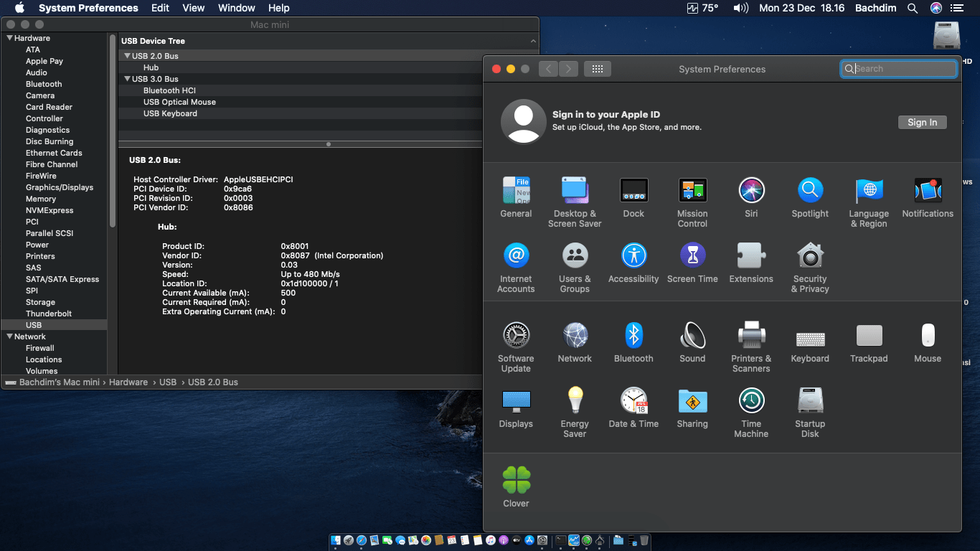Select Graphics/Displays in Hardware sidebar
Image resolution: width=980 pixels, height=551 pixels.
point(60,187)
